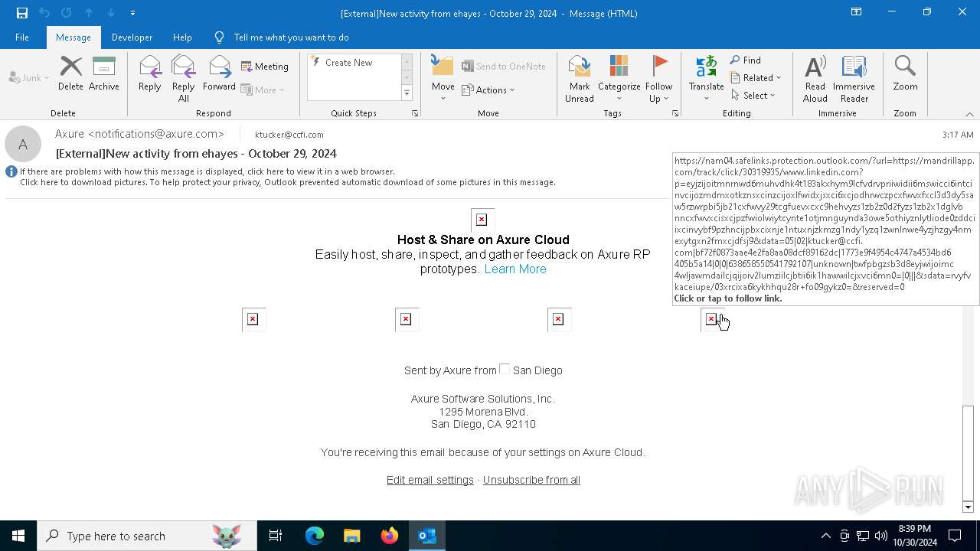Delete this message with Delete icon
The image size is (980, 551).
[70, 73]
